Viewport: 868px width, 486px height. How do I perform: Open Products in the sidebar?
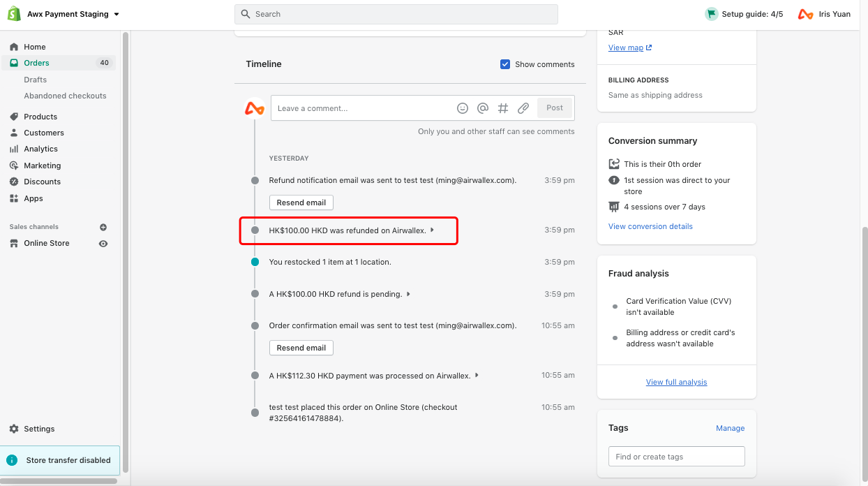click(40, 117)
